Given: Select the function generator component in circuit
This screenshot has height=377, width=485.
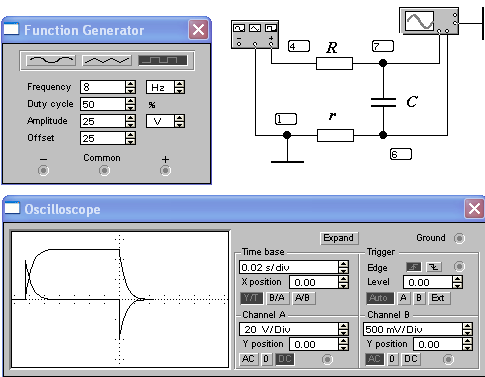Looking at the screenshot, I should pos(255,35).
